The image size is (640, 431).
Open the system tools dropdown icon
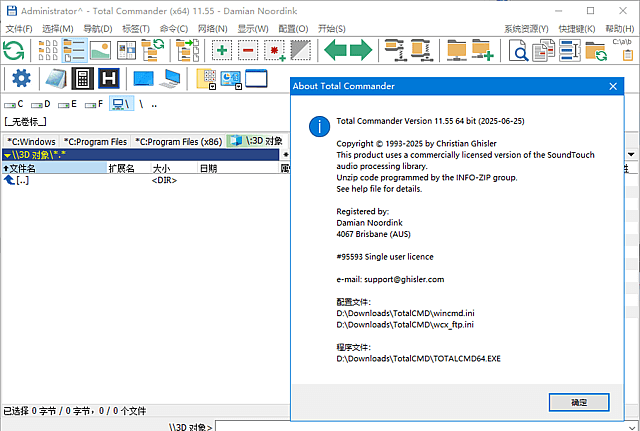pos(231,80)
